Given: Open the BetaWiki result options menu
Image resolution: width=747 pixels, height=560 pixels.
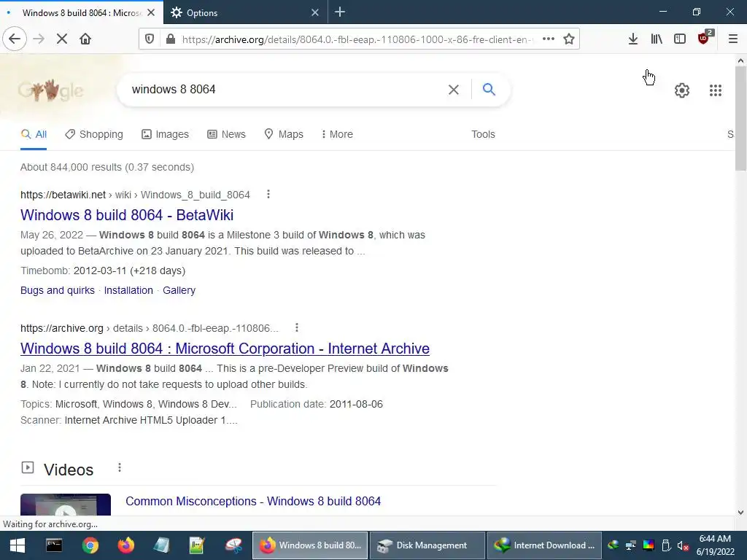Looking at the screenshot, I should coord(268,194).
